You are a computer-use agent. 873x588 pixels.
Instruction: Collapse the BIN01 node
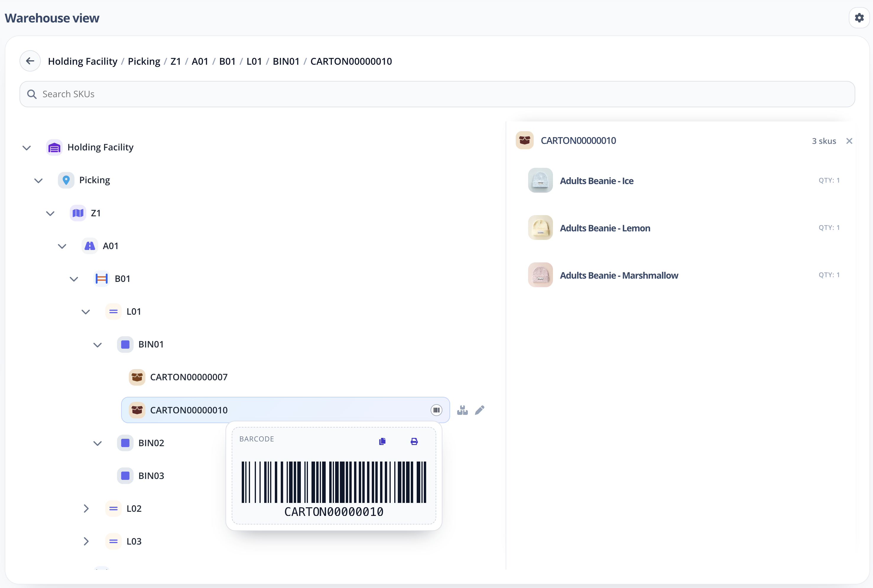click(98, 345)
